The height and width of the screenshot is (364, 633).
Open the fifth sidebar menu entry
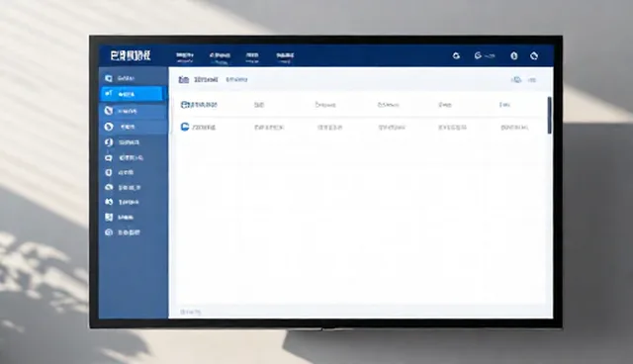pos(134,142)
